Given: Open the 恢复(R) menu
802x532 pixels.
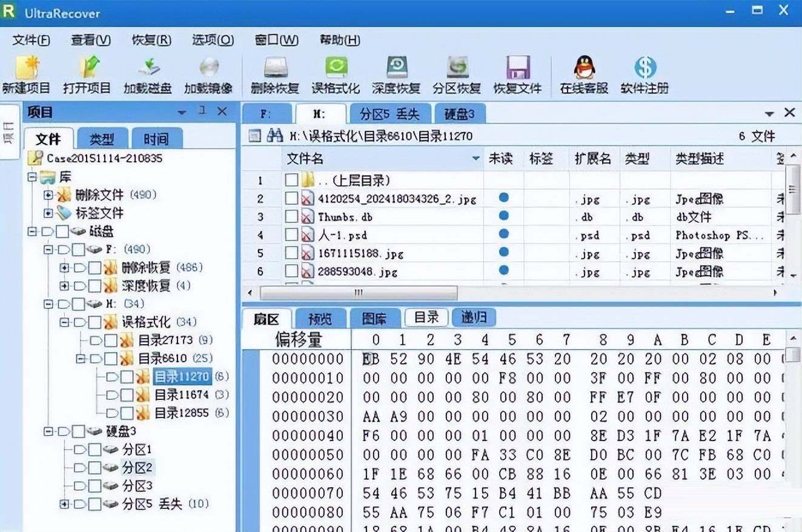Looking at the screenshot, I should pyautogui.click(x=151, y=40).
